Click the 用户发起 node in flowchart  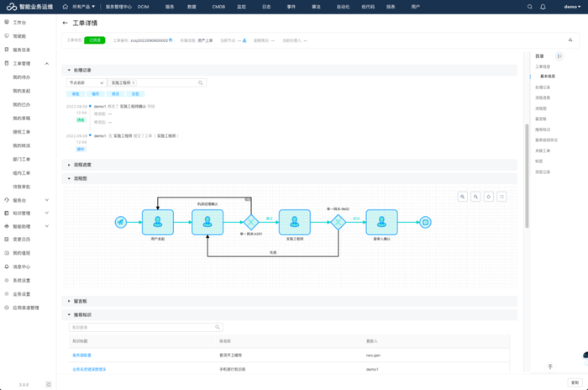coord(157,222)
